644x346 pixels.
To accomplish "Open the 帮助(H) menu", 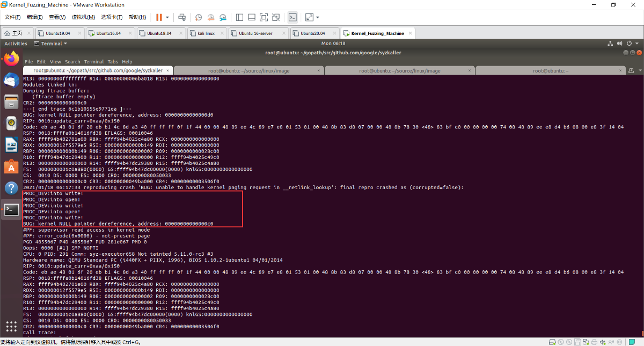I will tap(137, 17).
